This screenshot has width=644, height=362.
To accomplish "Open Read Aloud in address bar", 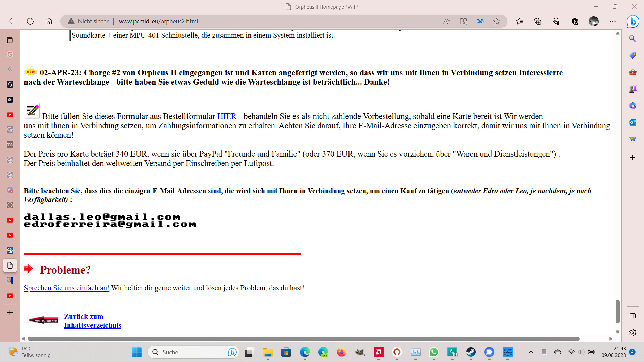I will coord(446,21).
